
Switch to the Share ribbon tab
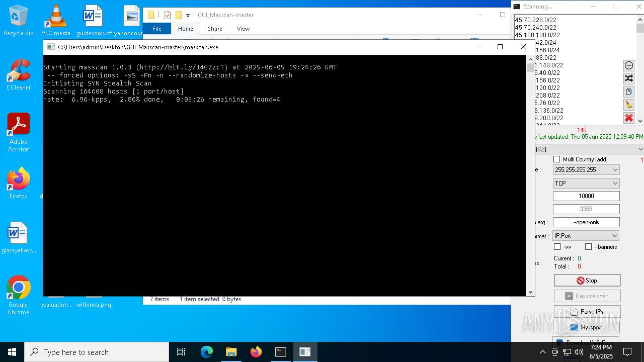point(215,29)
